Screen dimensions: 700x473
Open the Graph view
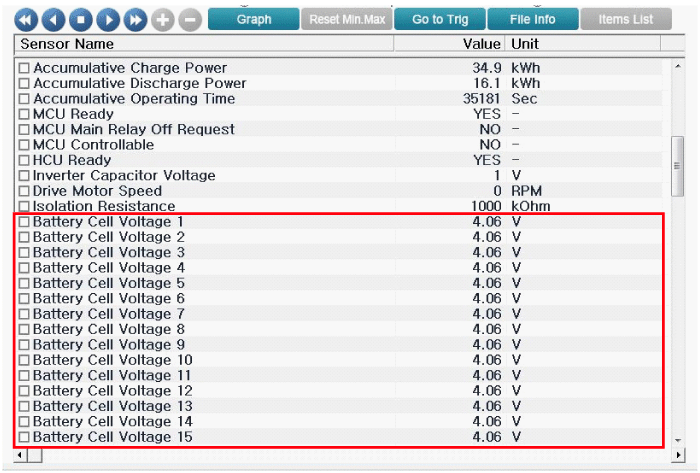(254, 19)
